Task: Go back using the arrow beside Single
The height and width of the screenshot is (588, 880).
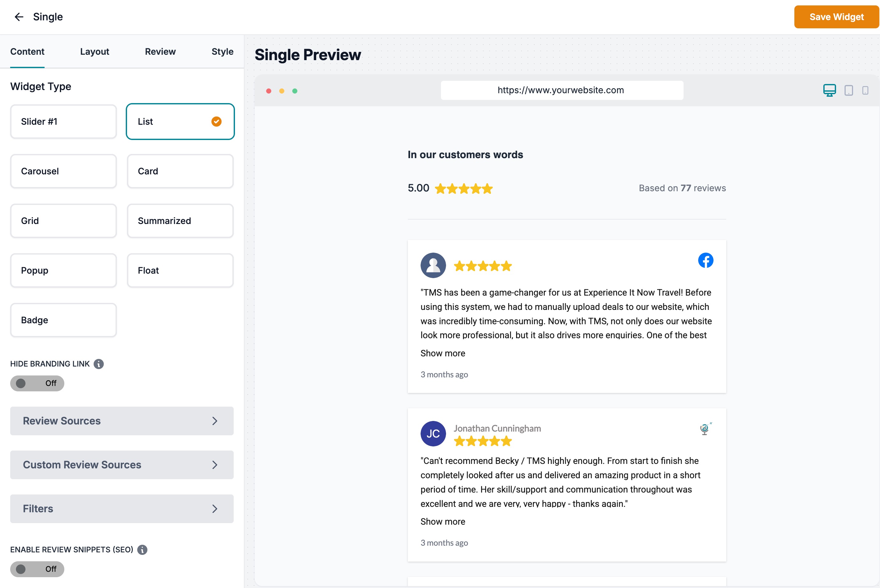Action: (19, 17)
